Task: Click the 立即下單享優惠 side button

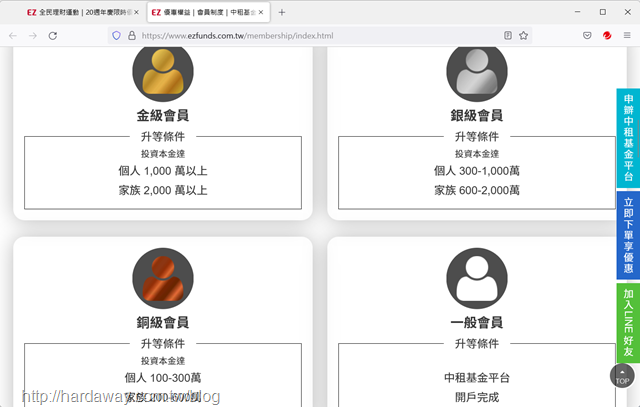Action: pyautogui.click(x=628, y=235)
